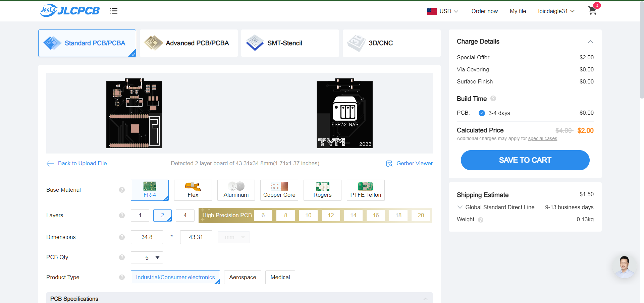Show help for Product Type
Screen dimensions: 644x303
[x=122, y=277]
